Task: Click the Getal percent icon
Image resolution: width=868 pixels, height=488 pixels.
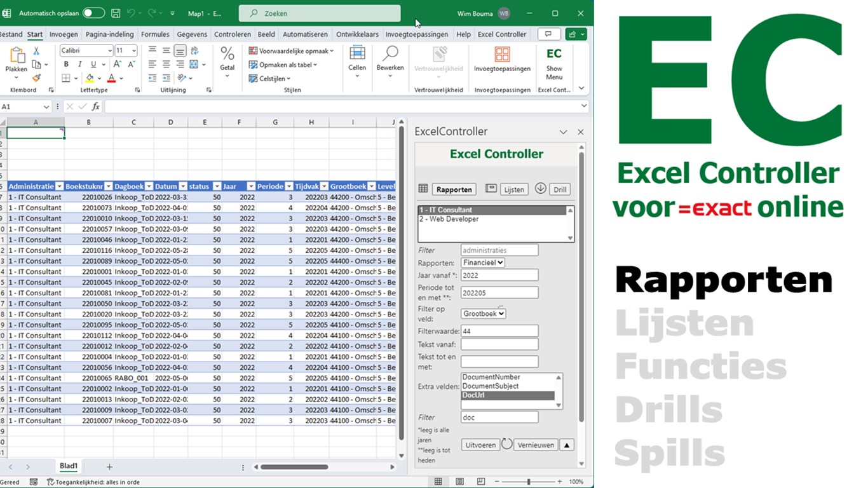Action: pyautogui.click(x=227, y=54)
